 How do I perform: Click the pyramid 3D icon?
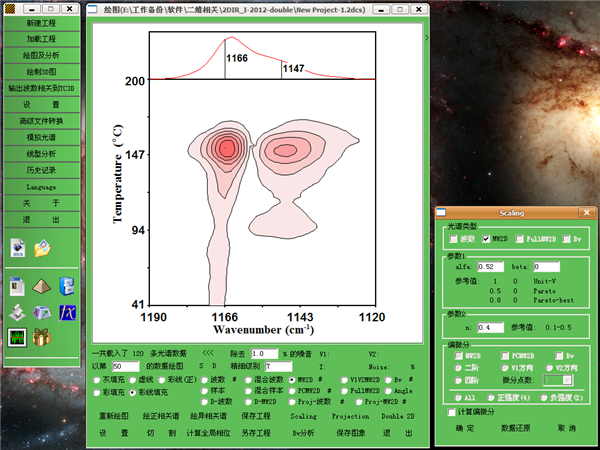point(41,287)
